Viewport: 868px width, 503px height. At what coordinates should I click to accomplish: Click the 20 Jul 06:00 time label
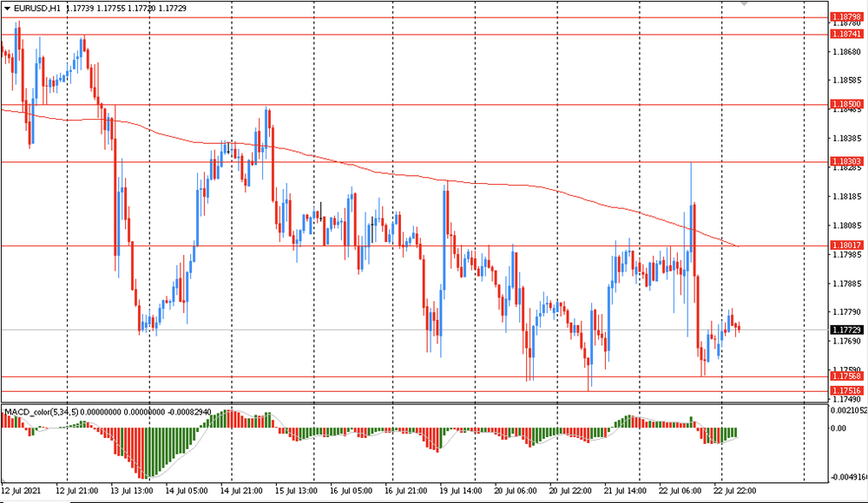[516, 491]
